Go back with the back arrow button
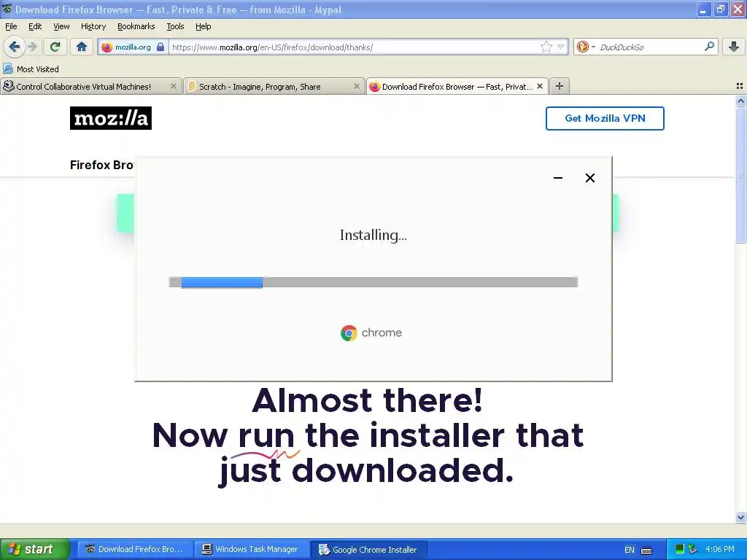This screenshot has height=560, width=747. [x=14, y=47]
